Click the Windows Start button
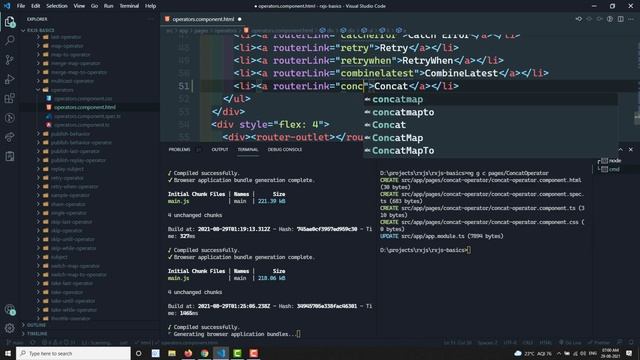Viewport: 640px width, 360px height. coord(8,353)
